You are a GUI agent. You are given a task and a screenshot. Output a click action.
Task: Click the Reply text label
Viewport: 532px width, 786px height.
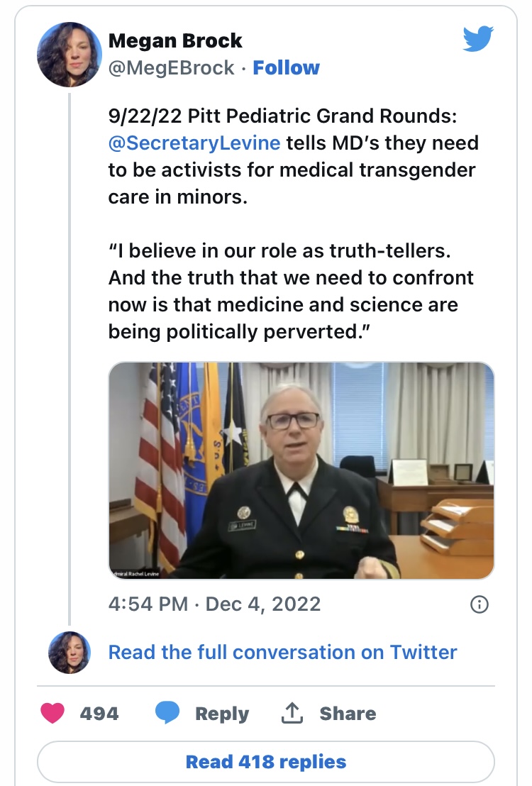[222, 714]
